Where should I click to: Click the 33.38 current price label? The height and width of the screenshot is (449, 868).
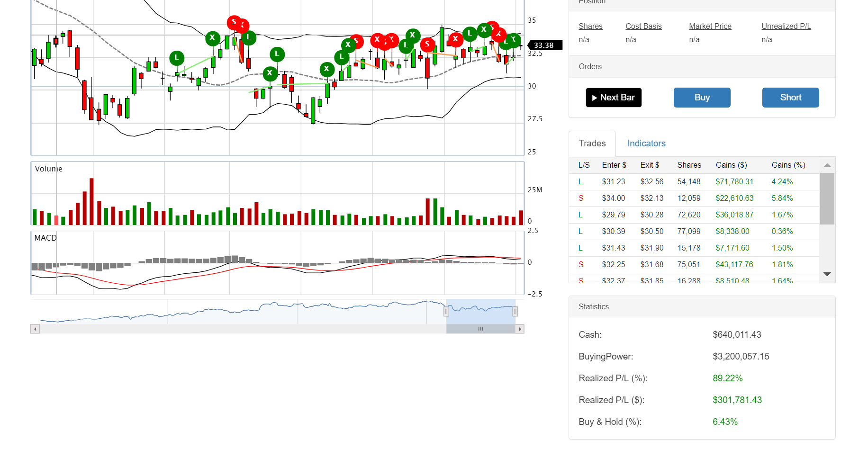[544, 45]
